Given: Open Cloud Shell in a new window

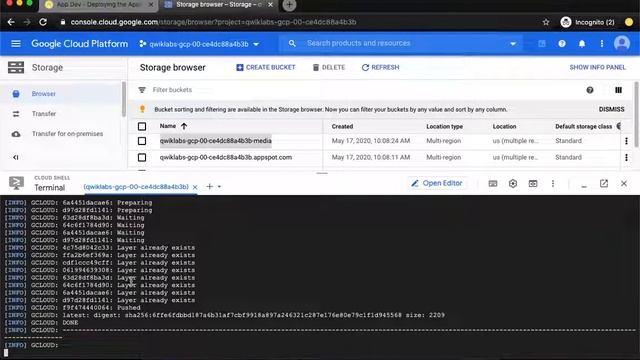Looking at the screenshot, I should (604, 184).
